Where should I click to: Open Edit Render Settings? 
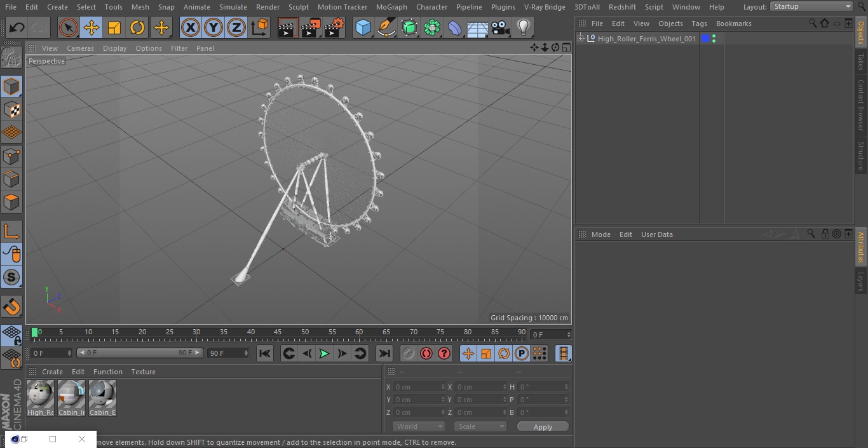point(334,27)
